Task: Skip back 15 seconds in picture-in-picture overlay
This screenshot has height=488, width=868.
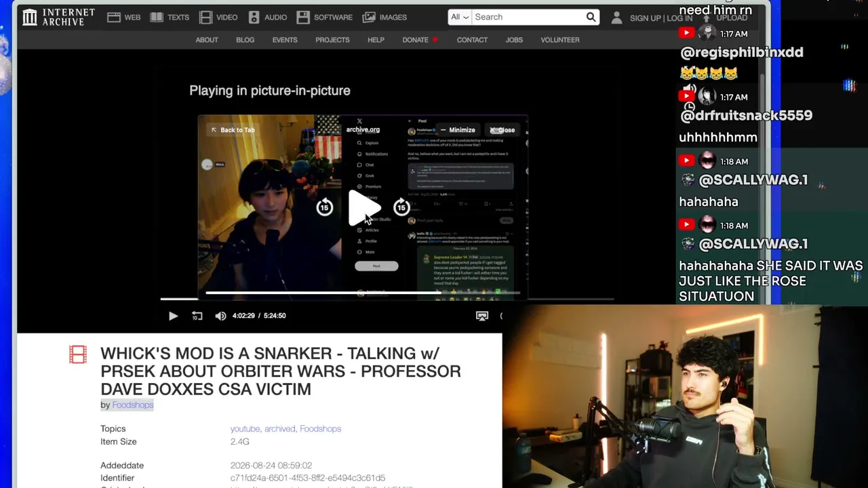Action: 325,207
